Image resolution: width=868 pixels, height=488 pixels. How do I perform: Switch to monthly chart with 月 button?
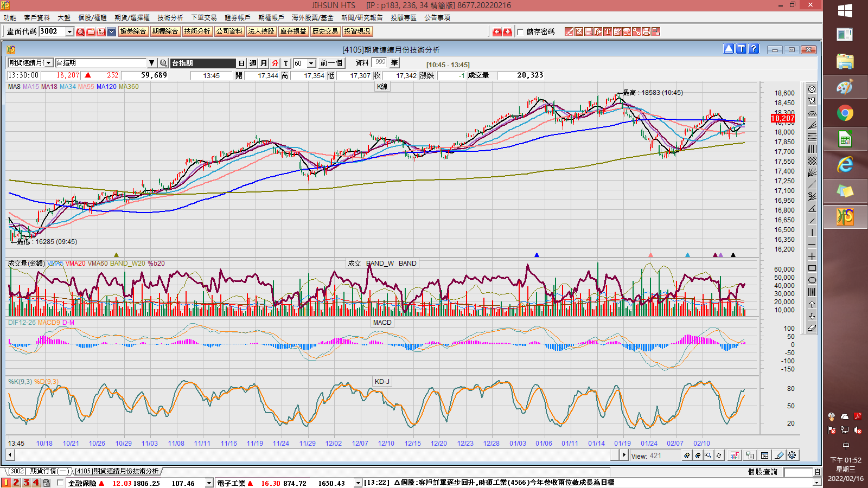coord(264,63)
